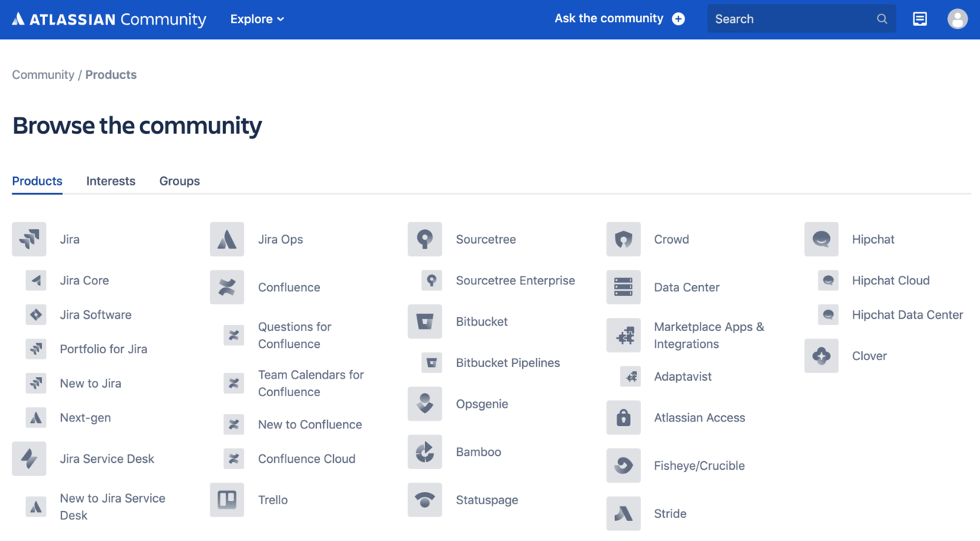980x541 pixels.
Task: Switch to the Interests tab
Action: pos(111,181)
